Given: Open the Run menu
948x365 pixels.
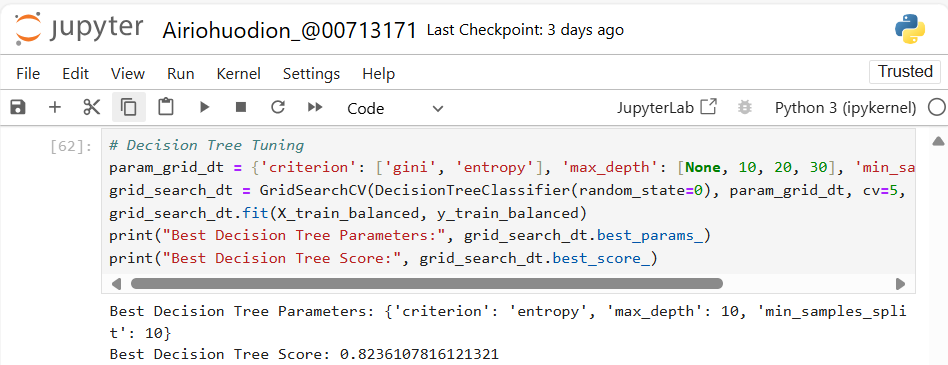Looking at the screenshot, I should click(181, 74).
